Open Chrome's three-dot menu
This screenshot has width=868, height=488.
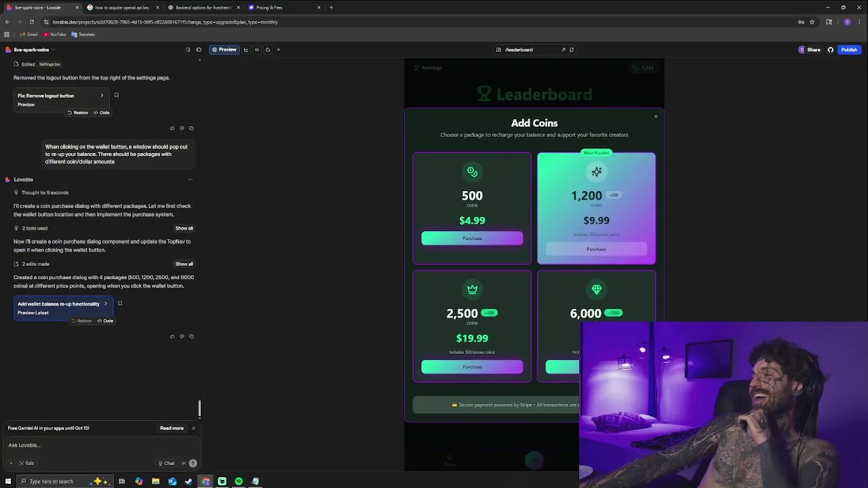[x=859, y=22]
